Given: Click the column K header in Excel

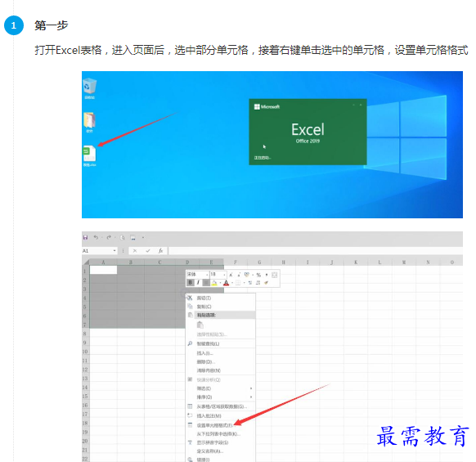Looking at the screenshot, I should point(356,262).
